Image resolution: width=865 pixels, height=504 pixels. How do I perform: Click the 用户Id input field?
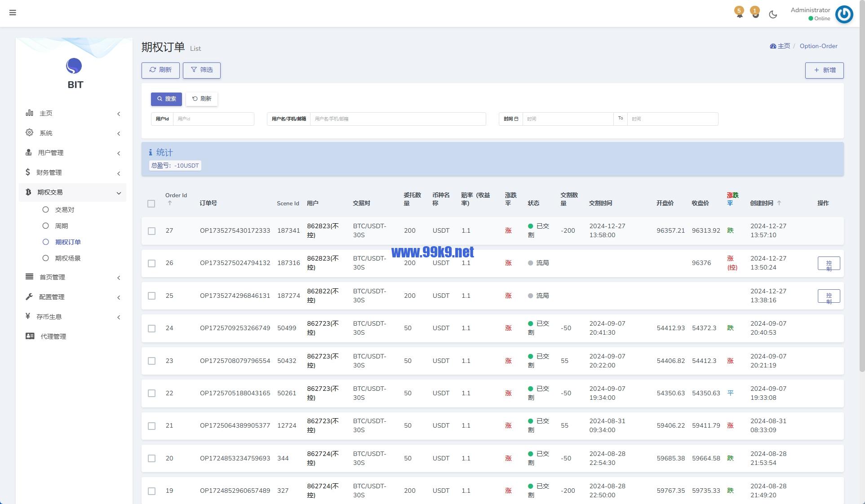pos(213,119)
